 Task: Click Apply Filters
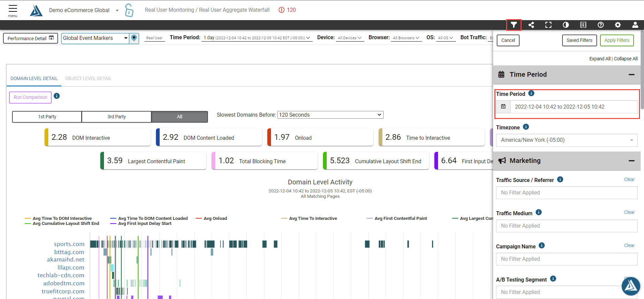pyautogui.click(x=617, y=40)
